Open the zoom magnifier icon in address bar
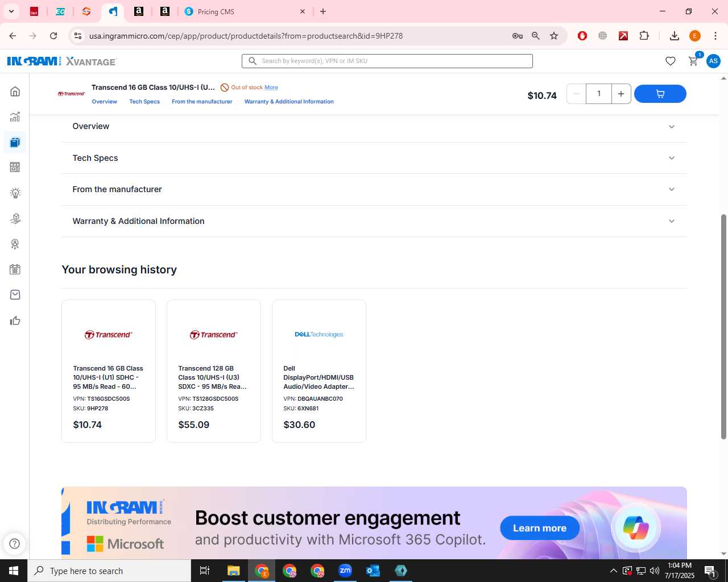728x582 pixels. (x=536, y=36)
